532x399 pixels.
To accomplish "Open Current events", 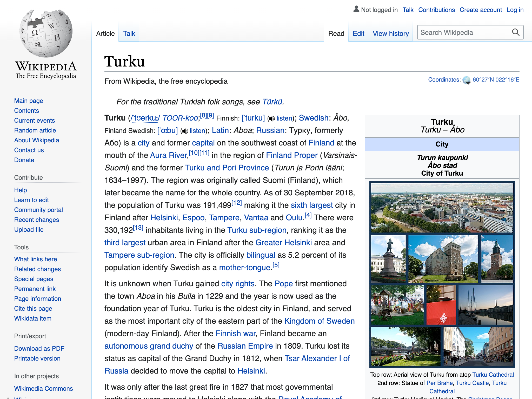I will (x=35, y=121).
